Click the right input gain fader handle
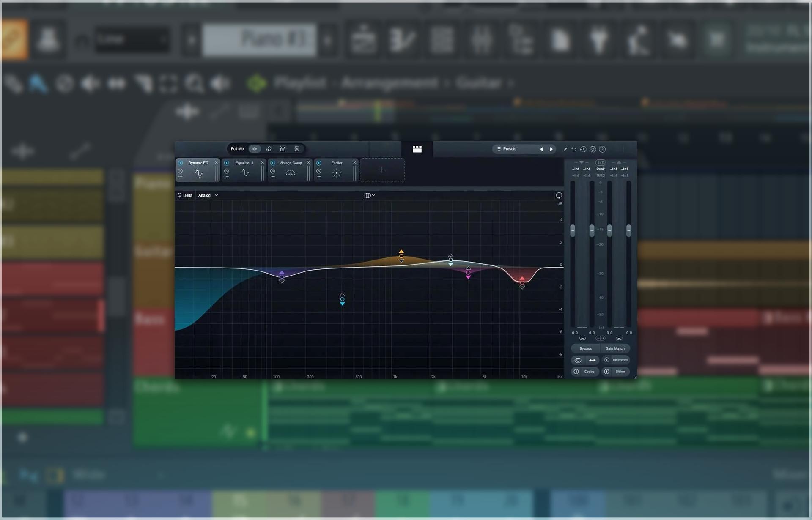This screenshot has height=520, width=812. coord(592,230)
